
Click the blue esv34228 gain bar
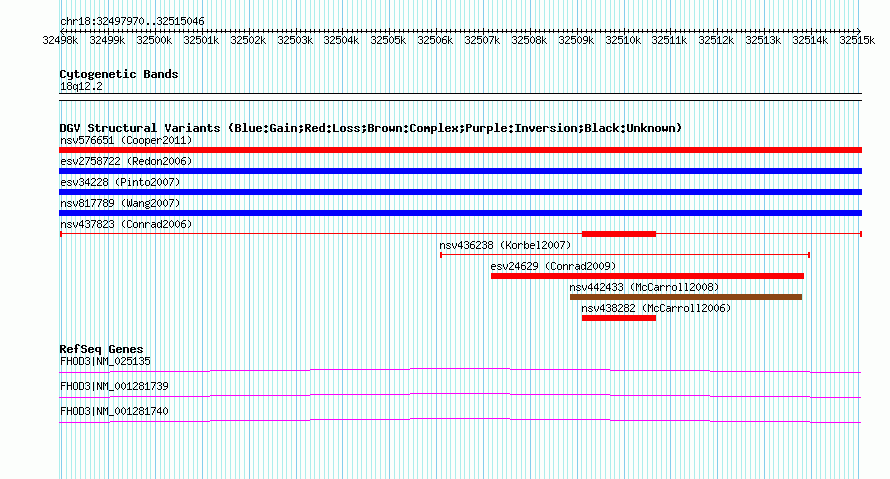460,192
